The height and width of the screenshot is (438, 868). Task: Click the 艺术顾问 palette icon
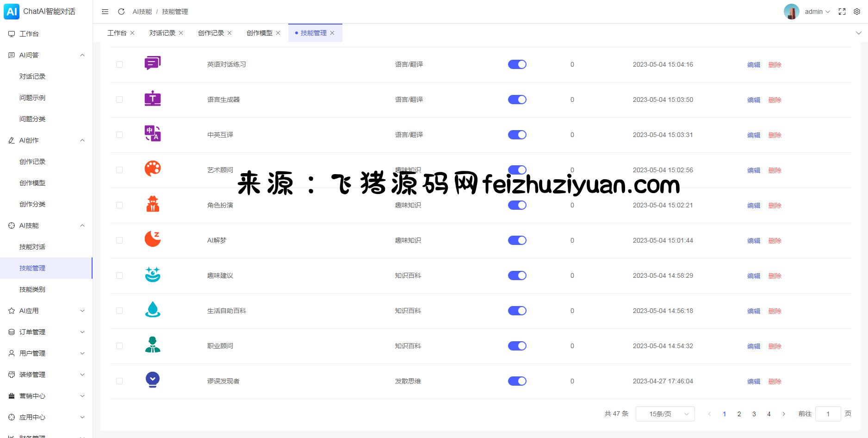coord(153,169)
